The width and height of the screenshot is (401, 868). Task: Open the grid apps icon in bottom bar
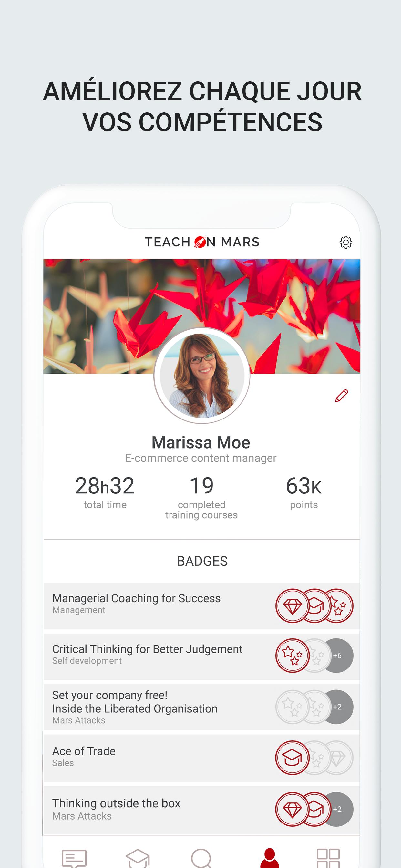328,858
